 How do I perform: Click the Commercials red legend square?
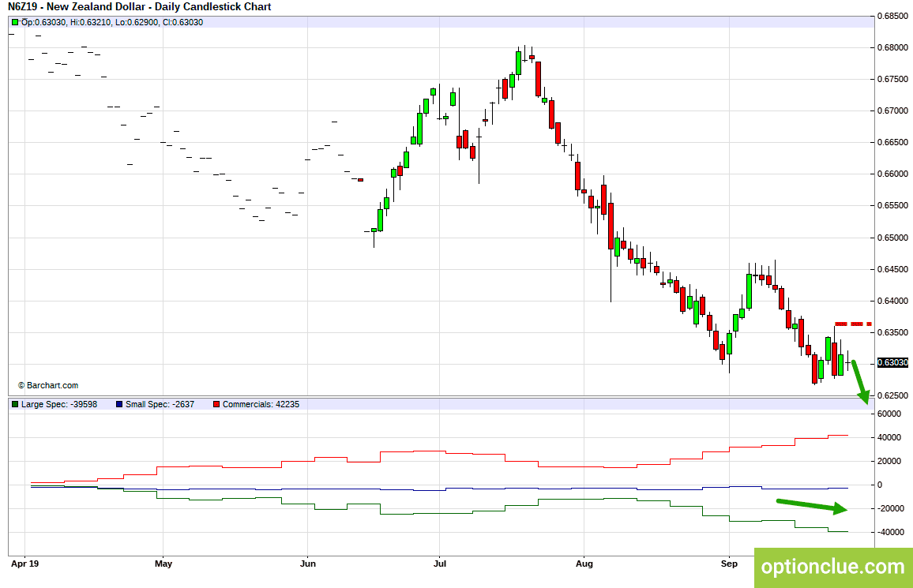click(x=216, y=404)
